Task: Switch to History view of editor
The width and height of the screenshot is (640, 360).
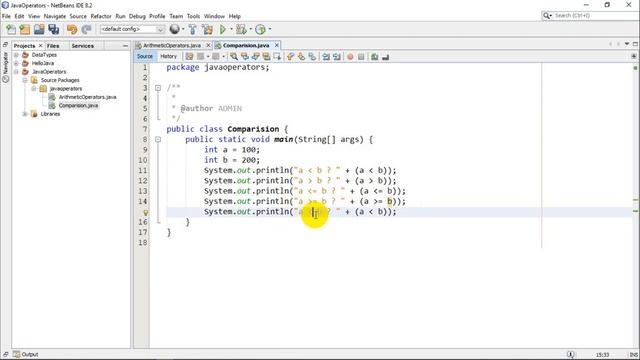Action: click(x=169, y=56)
